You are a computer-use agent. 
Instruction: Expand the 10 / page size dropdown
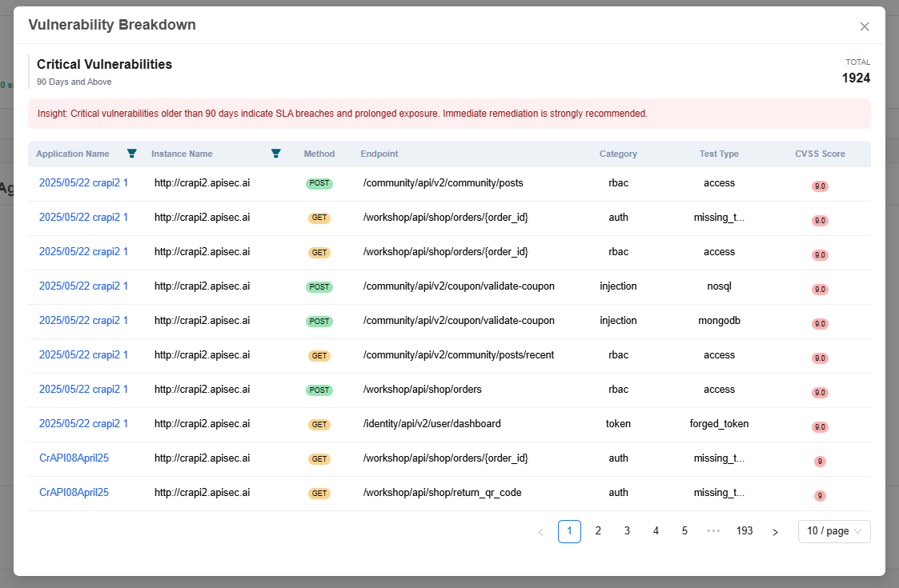[833, 531]
